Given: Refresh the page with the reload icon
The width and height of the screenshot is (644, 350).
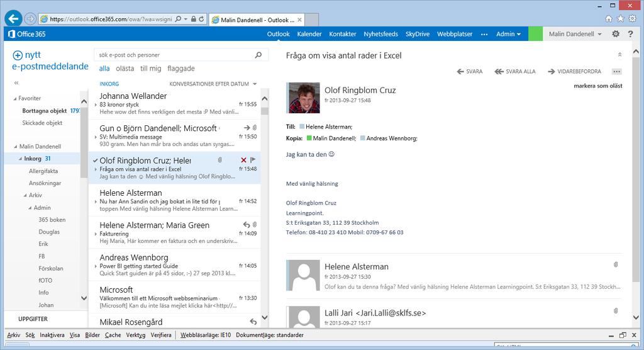Looking at the screenshot, I should [201, 19].
